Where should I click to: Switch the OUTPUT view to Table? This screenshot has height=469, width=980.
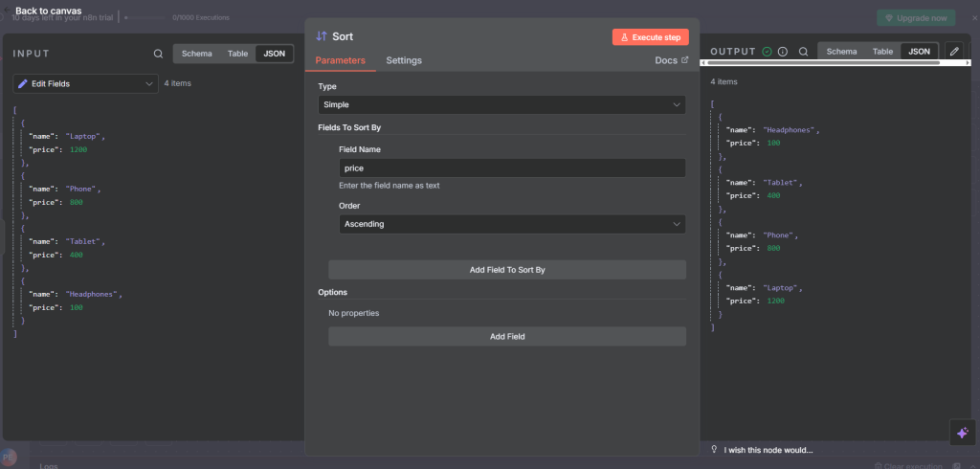pyautogui.click(x=882, y=51)
